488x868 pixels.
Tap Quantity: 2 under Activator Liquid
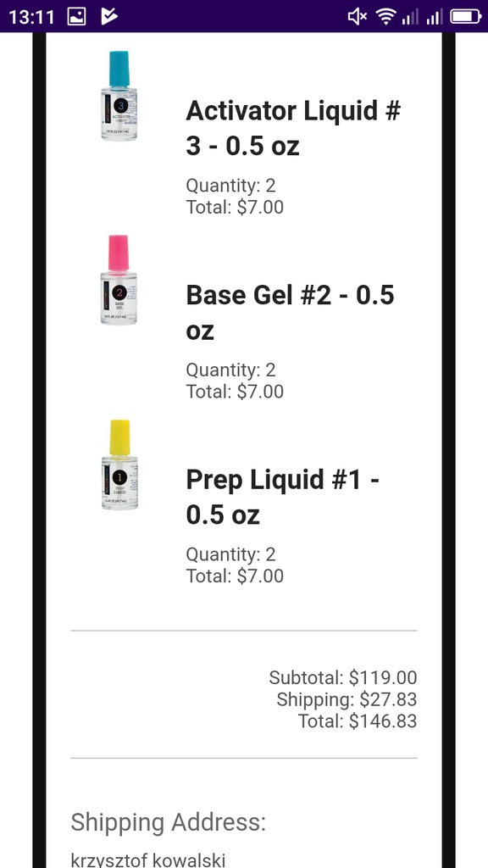pos(230,185)
